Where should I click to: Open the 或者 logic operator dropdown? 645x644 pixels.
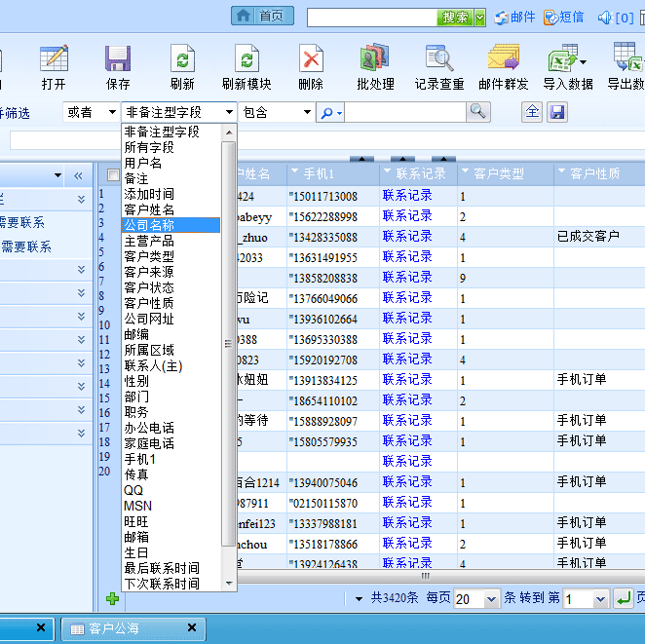(91, 113)
